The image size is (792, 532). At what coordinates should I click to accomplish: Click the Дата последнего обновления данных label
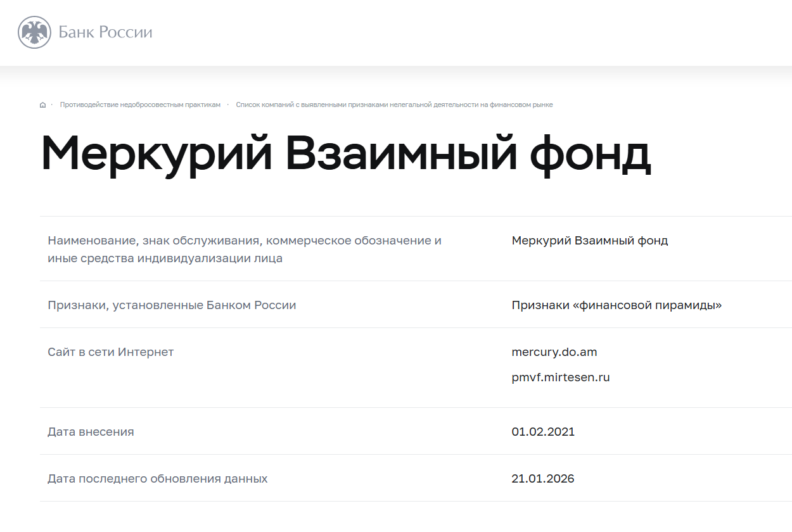pos(157,479)
